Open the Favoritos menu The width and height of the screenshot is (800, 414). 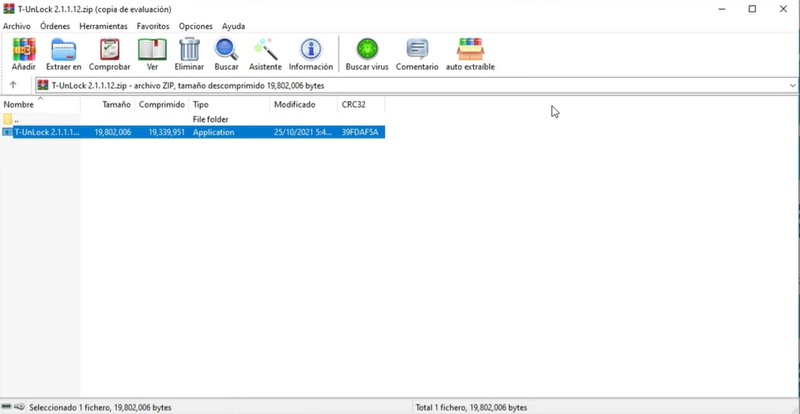point(153,26)
